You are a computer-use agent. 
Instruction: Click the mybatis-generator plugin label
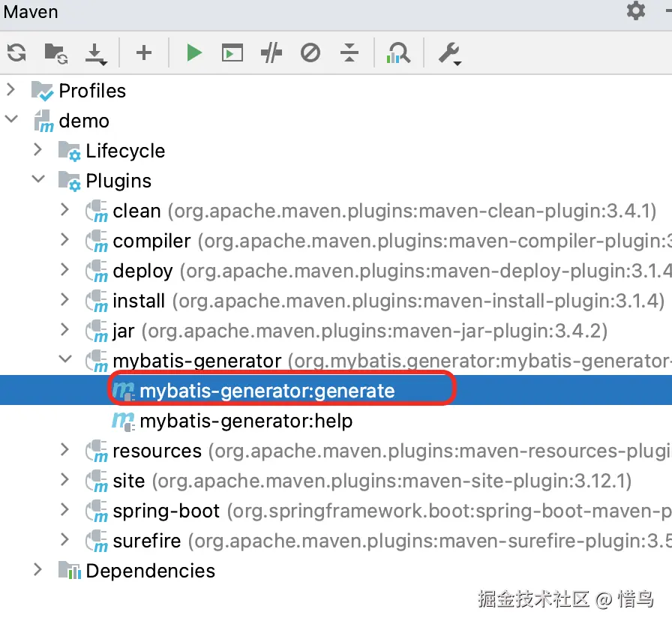point(197,361)
